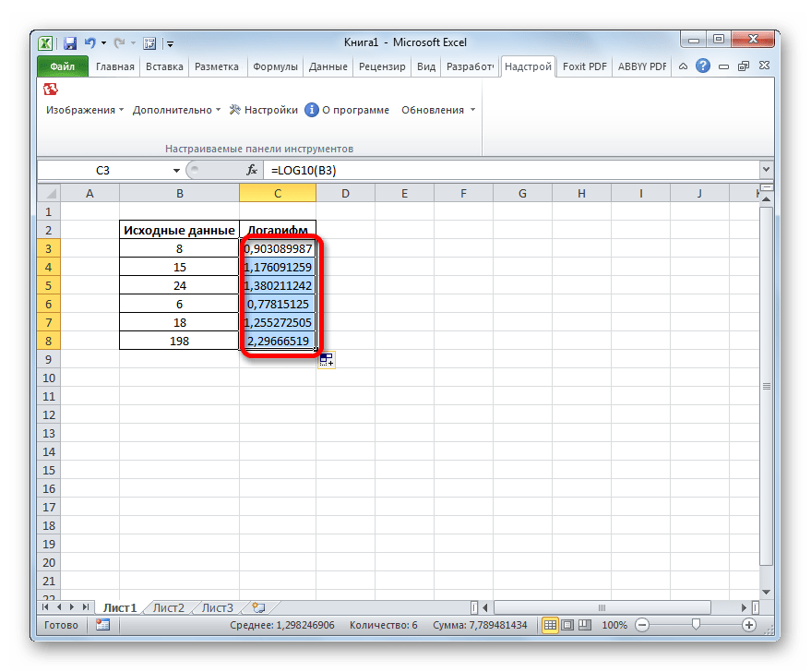Switch to Page Break Preview view

click(x=585, y=625)
